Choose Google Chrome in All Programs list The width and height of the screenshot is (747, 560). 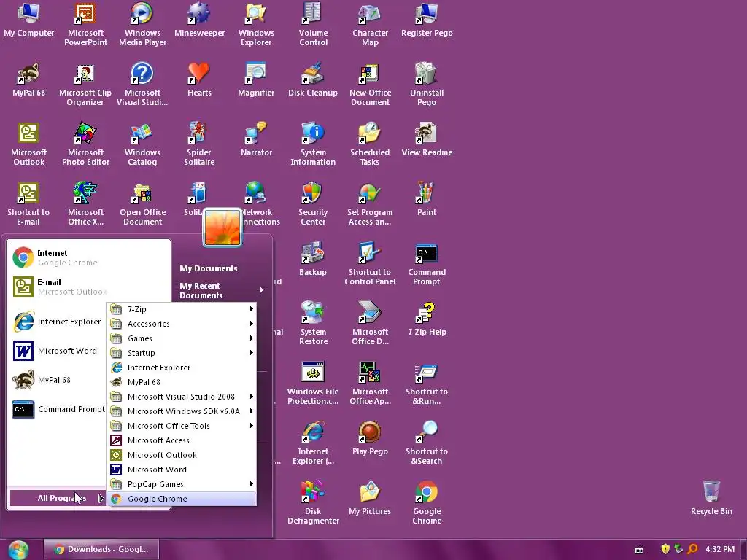[x=182, y=499]
